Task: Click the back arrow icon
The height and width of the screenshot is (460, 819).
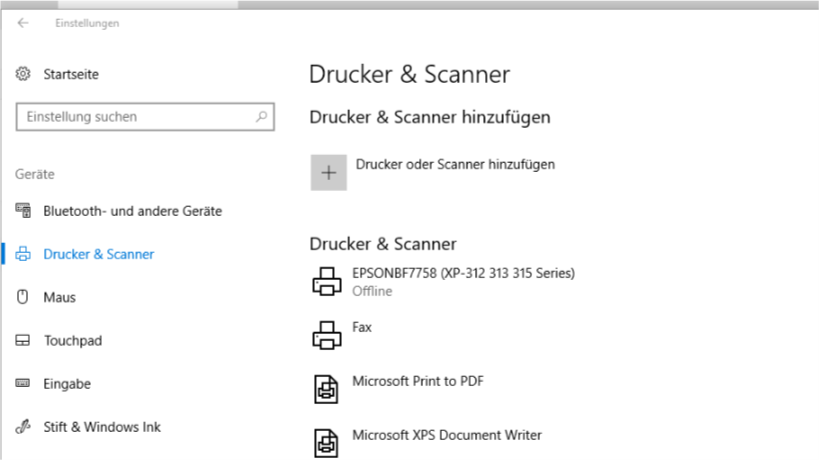Action: [x=22, y=23]
